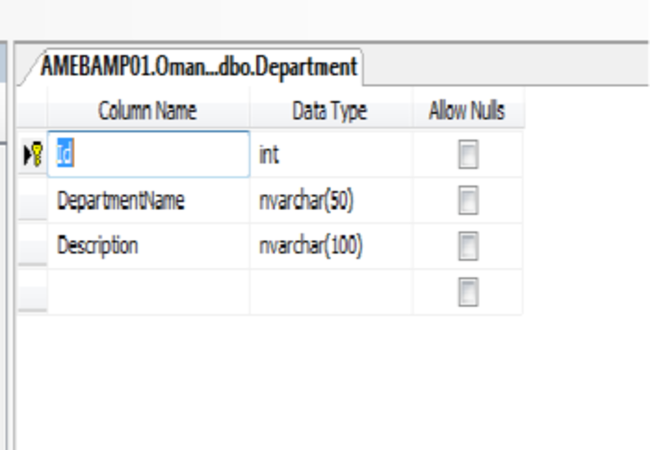Screen dimensions: 650x450
Task: Select the blank new row via its row header
Action: [32, 292]
